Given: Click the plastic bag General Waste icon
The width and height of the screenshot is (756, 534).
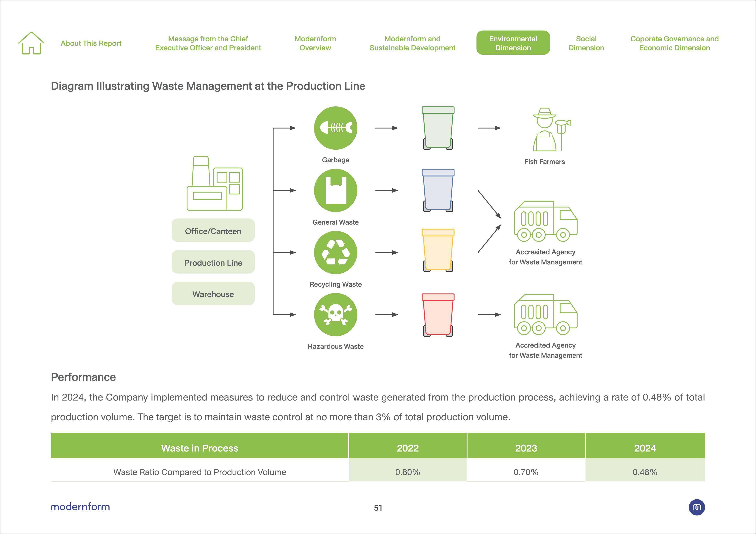Looking at the screenshot, I should point(335,191).
